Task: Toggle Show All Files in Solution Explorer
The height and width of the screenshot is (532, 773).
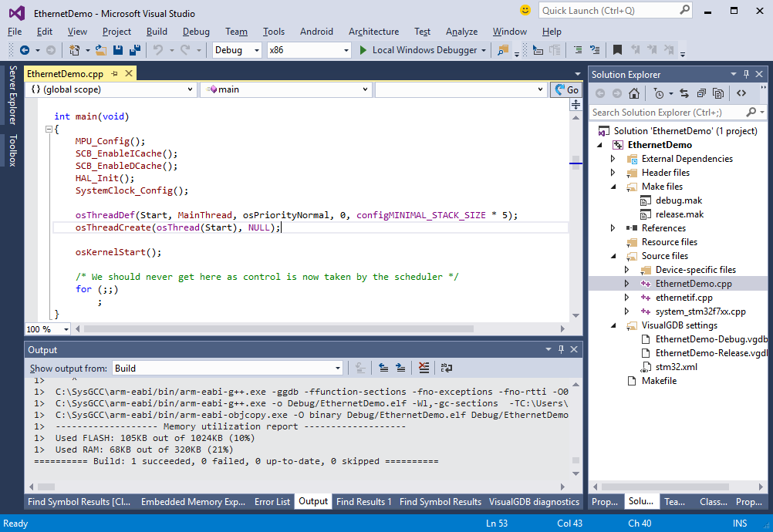Action: pyautogui.click(x=718, y=93)
